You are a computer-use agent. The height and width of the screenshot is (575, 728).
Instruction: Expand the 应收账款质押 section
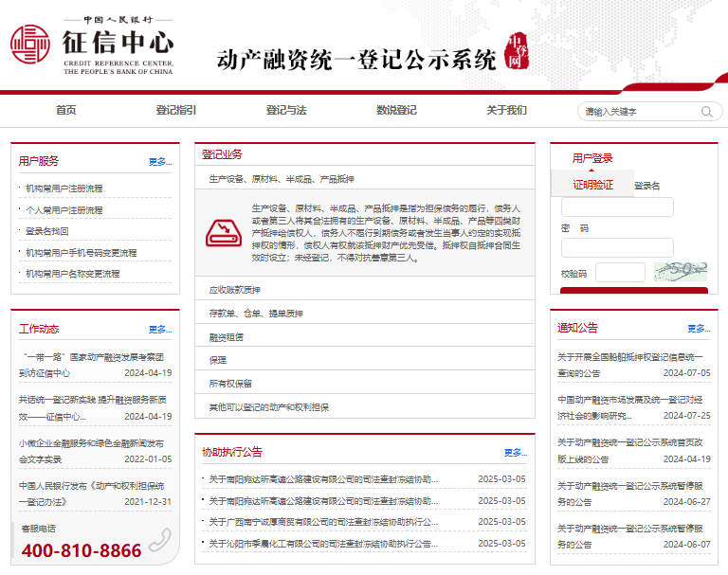(x=365, y=290)
